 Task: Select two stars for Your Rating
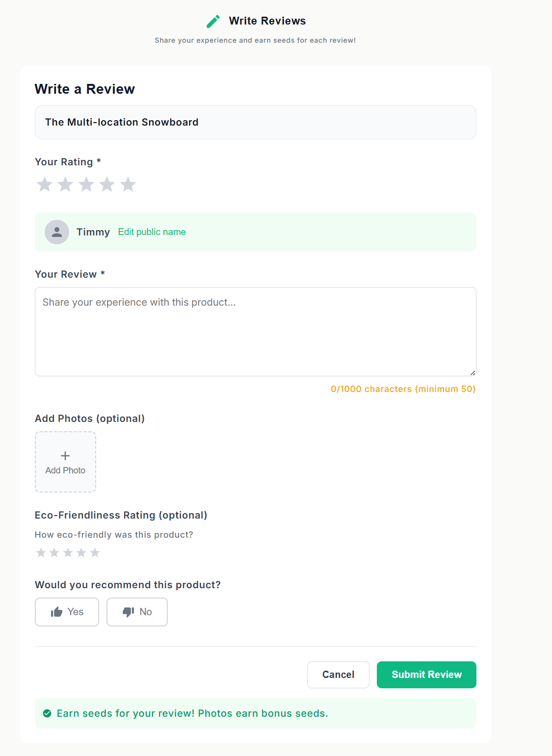pos(65,184)
